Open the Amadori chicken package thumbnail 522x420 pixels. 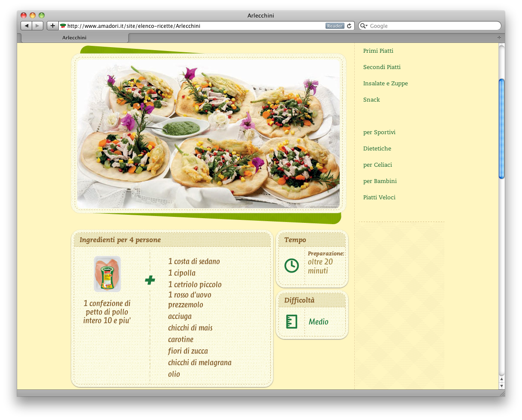107,274
